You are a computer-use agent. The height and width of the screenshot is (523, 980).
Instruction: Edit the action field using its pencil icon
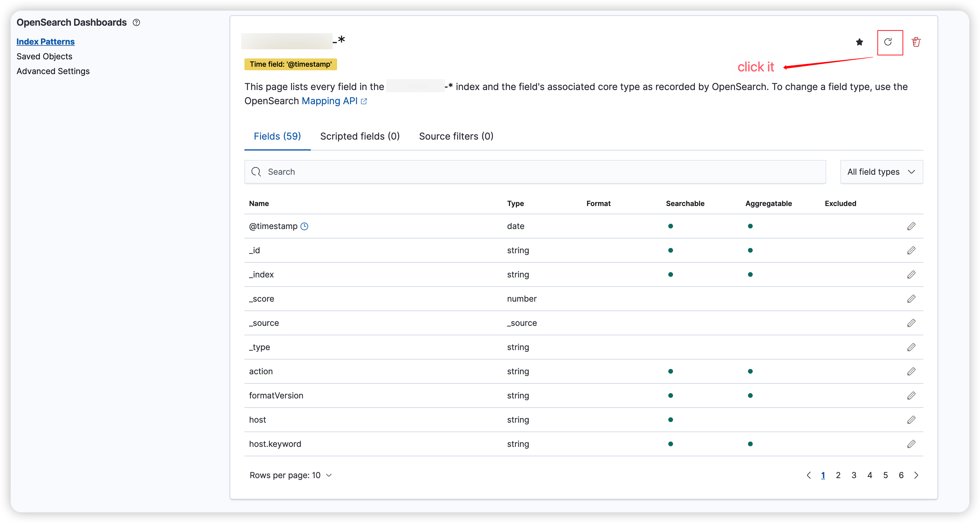[912, 371]
